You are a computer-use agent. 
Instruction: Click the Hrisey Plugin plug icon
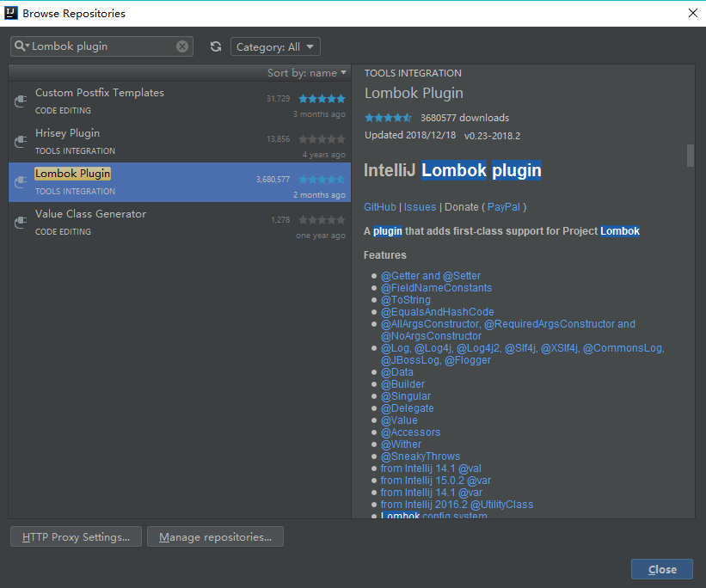[x=21, y=142]
